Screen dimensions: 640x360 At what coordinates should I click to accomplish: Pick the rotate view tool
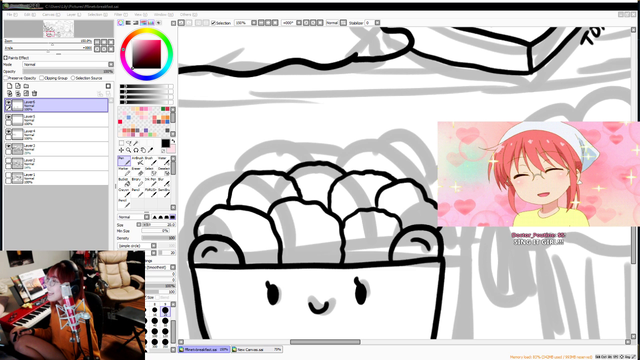click(x=136, y=150)
